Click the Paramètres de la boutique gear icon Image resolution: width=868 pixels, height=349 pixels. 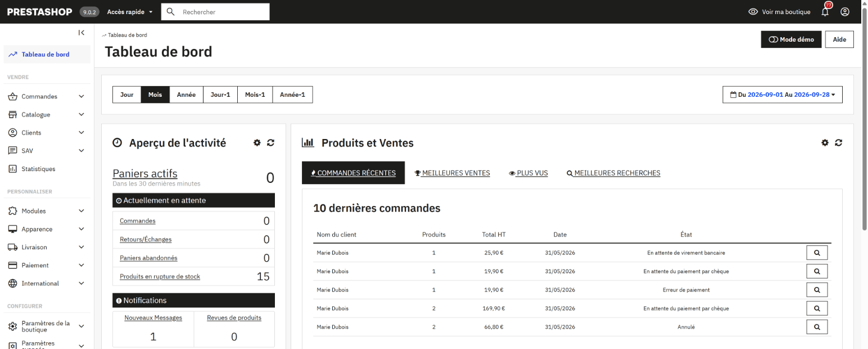point(12,326)
